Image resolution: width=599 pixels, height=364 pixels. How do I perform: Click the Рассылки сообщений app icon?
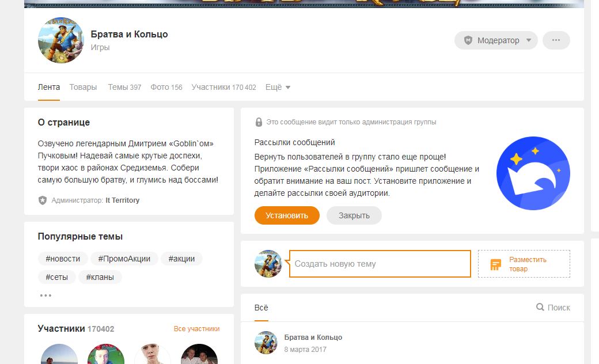(533, 173)
